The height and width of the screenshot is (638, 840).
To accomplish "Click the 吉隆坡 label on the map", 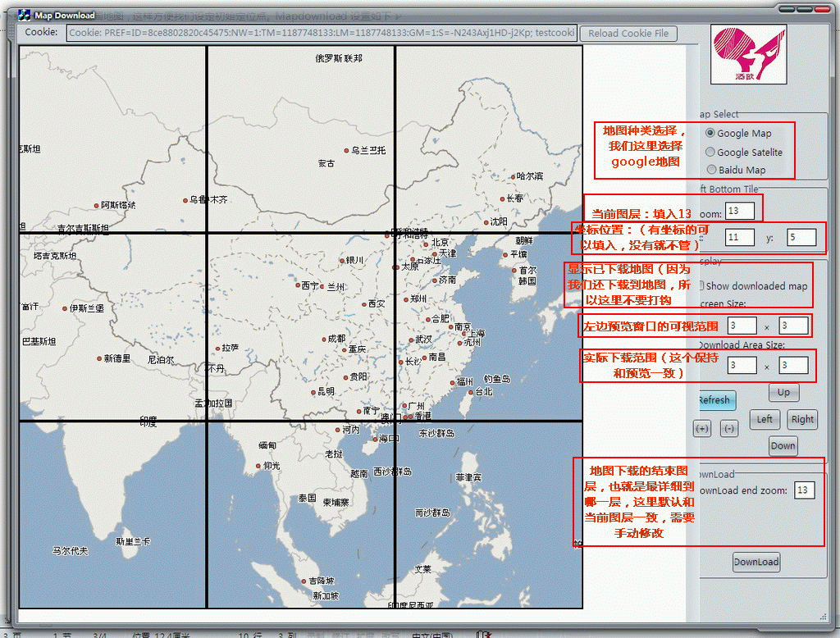I will [321, 581].
